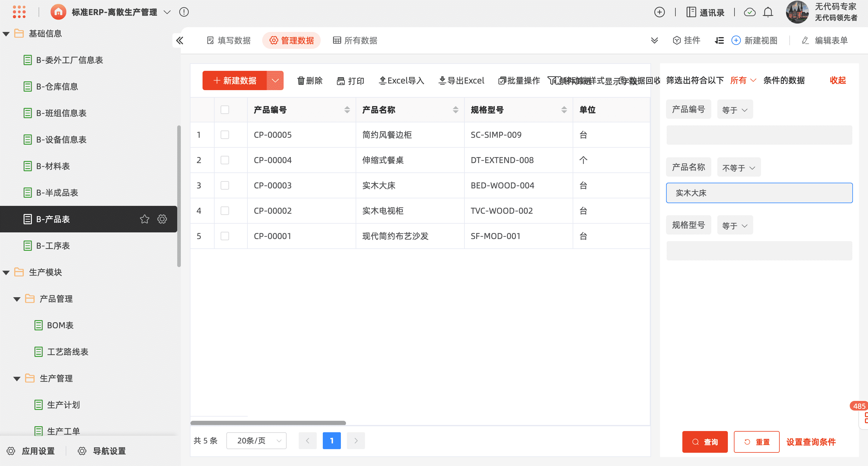The image size is (868, 466).
Task: Collapse sidebar with double-chevron icon
Action: point(180,41)
